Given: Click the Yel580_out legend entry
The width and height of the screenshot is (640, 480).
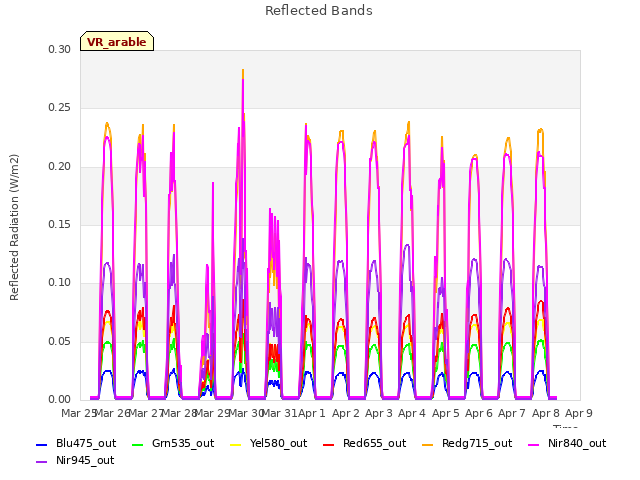Looking at the screenshot, I should 269,444.
